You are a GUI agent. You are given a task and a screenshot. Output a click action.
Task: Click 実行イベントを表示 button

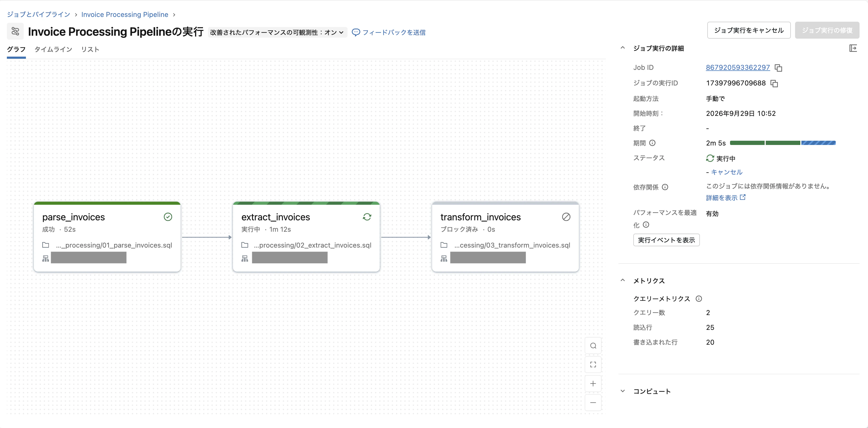coord(666,240)
